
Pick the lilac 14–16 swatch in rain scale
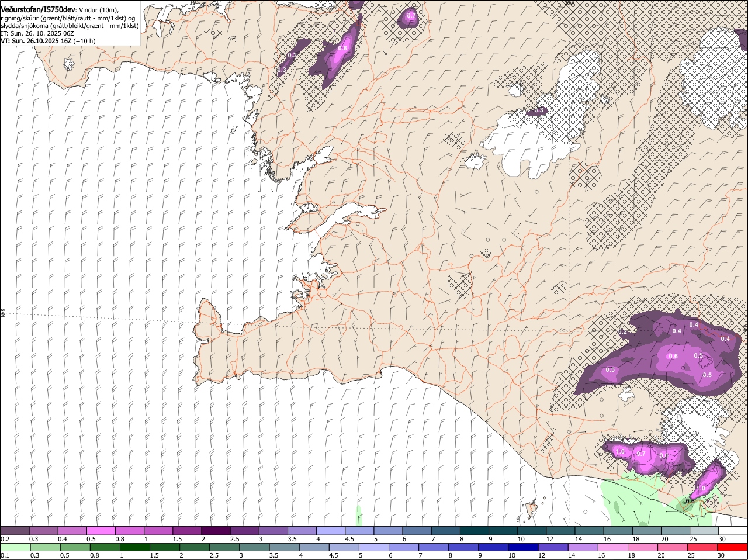pos(584,547)
